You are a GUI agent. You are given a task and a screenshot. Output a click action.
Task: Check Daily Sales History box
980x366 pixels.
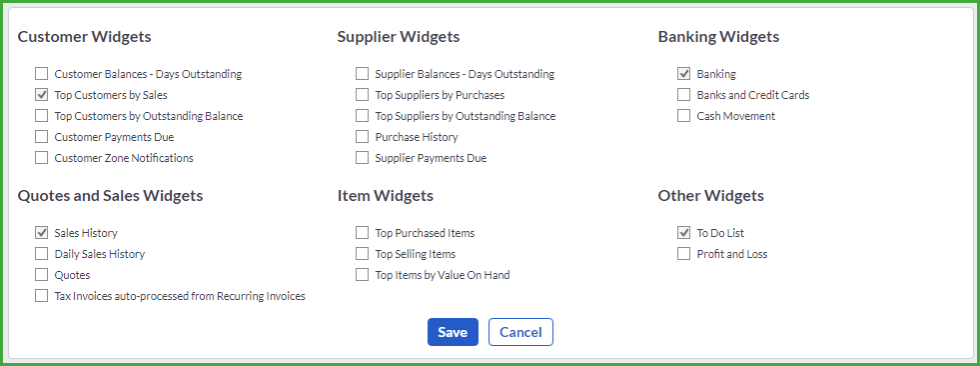point(41,254)
